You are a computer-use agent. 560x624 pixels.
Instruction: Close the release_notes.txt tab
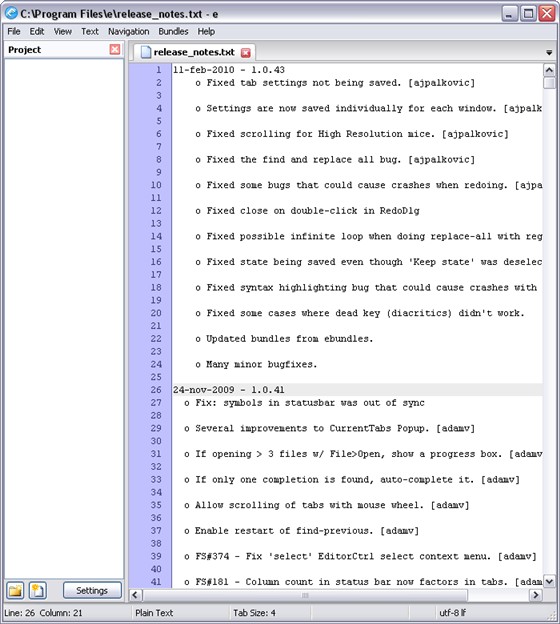click(246, 53)
